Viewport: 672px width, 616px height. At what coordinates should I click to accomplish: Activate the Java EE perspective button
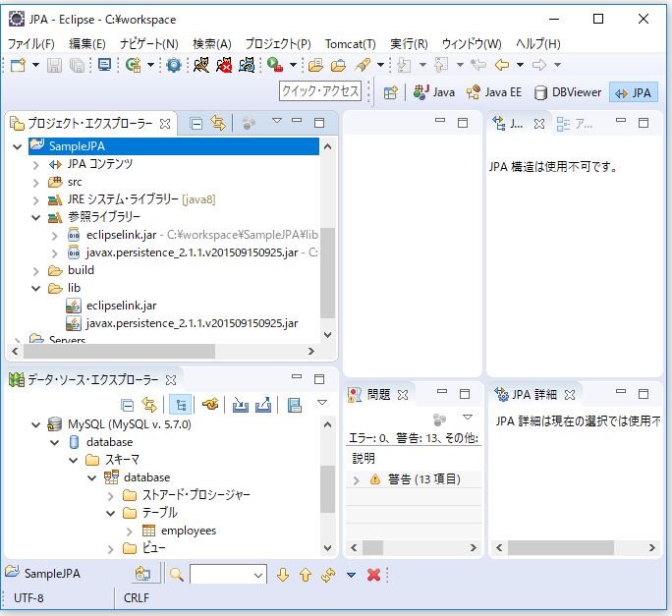point(494,92)
